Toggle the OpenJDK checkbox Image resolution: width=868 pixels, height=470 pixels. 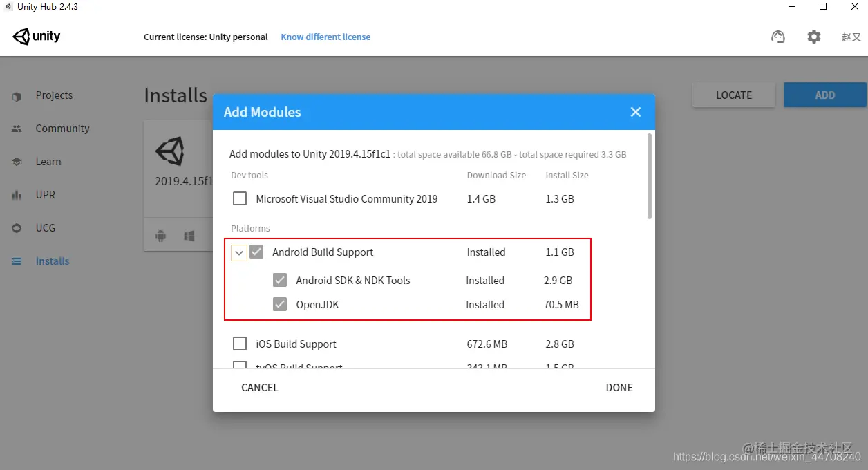click(280, 305)
